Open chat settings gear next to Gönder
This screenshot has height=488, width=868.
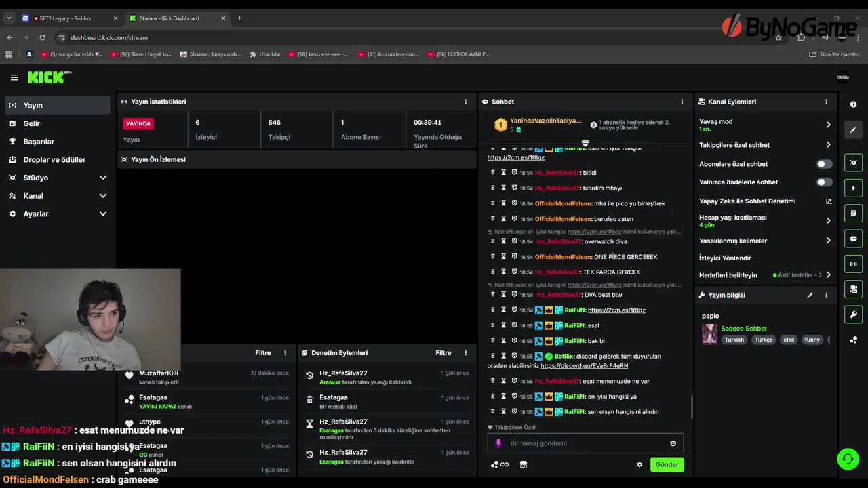[x=639, y=465]
